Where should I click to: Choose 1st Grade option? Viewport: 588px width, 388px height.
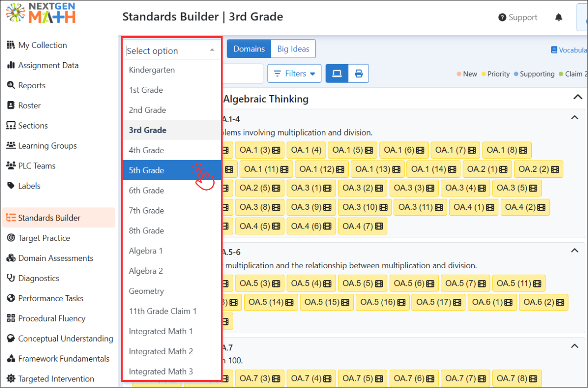click(172, 90)
